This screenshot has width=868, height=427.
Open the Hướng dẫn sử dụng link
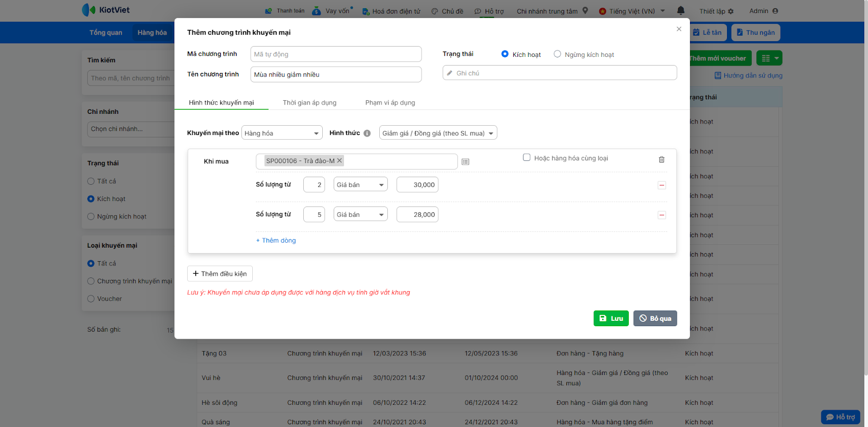(748, 76)
